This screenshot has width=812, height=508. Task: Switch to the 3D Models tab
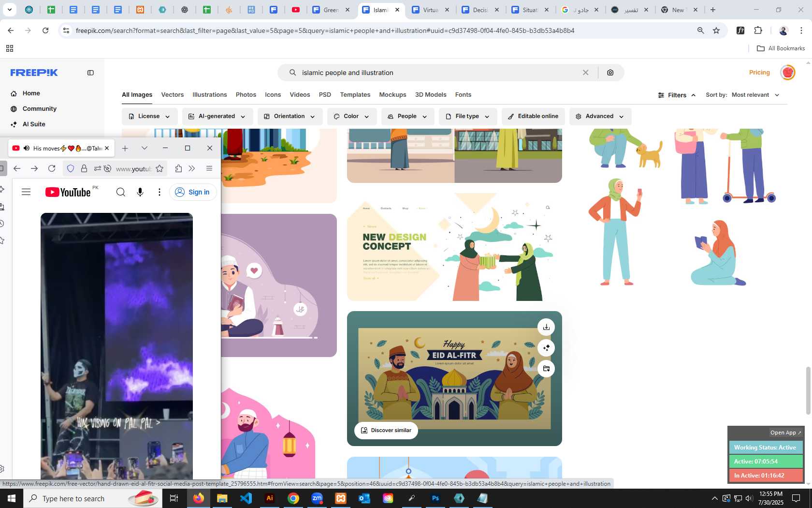point(431,95)
